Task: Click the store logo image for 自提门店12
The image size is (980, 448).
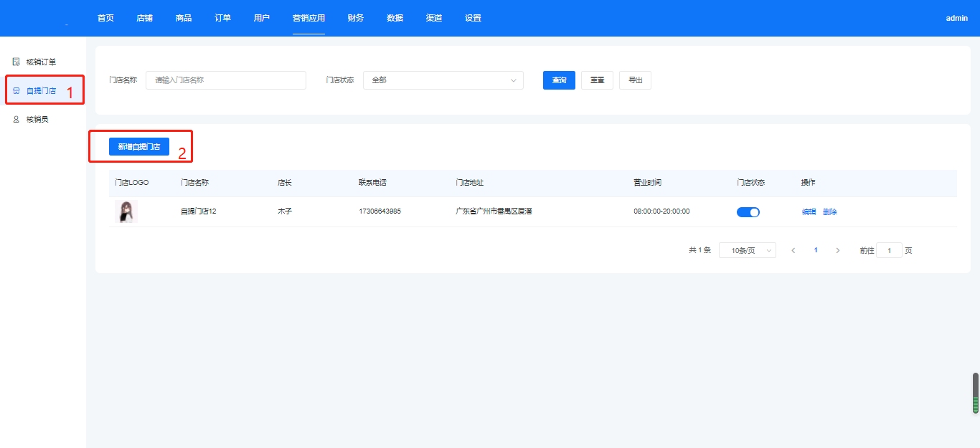Action: pos(126,211)
